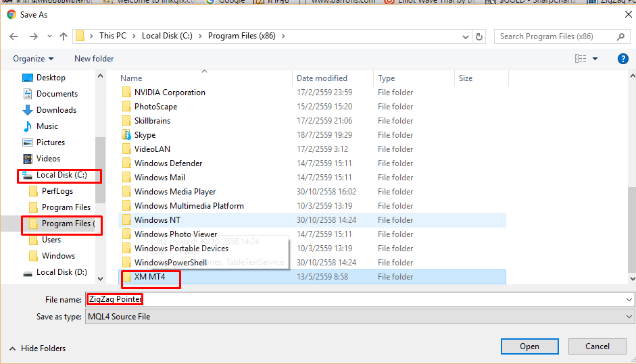The image size is (636, 364).
Task: Select the Windows Mail folder
Action: (x=160, y=178)
